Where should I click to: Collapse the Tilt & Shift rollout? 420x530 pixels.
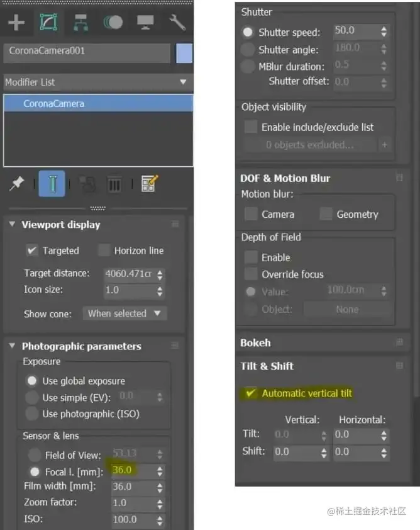coord(267,366)
